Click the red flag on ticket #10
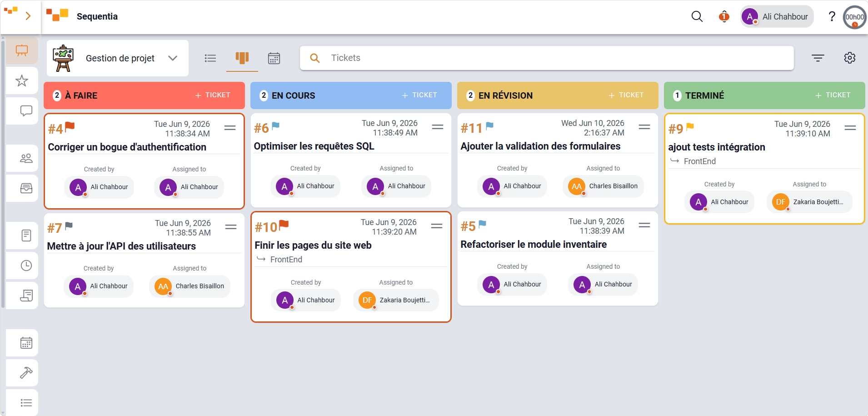The width and height of the screenshot is (868, 416). pos(284,225)
